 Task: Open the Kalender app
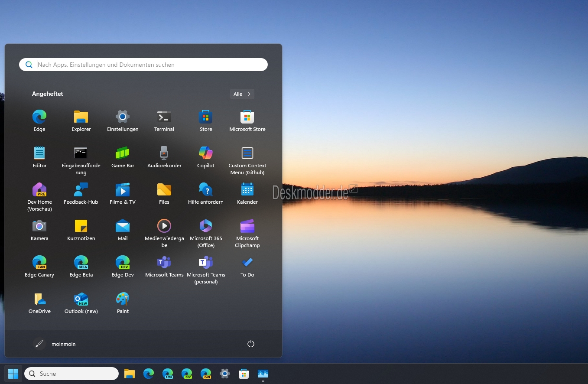pyautogui.click(x=247, y=194)
